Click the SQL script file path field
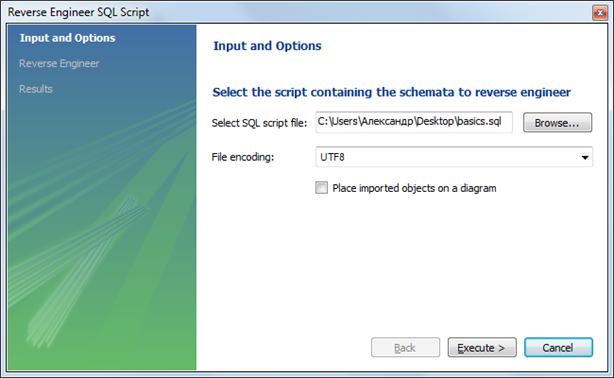Viewport: 614px width, 378px height. [x=414, y=122]
